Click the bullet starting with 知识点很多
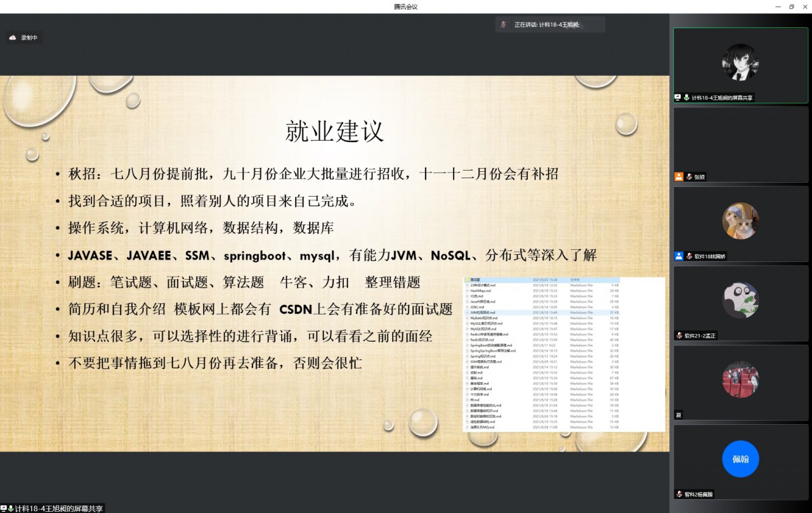812x513 pixels. 251,336
